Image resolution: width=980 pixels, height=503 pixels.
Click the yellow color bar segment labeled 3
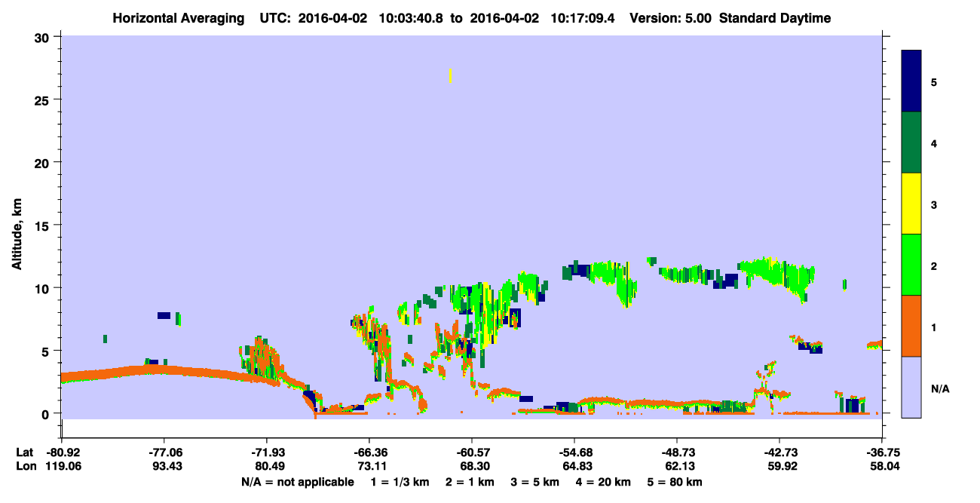tap(911, 204)
